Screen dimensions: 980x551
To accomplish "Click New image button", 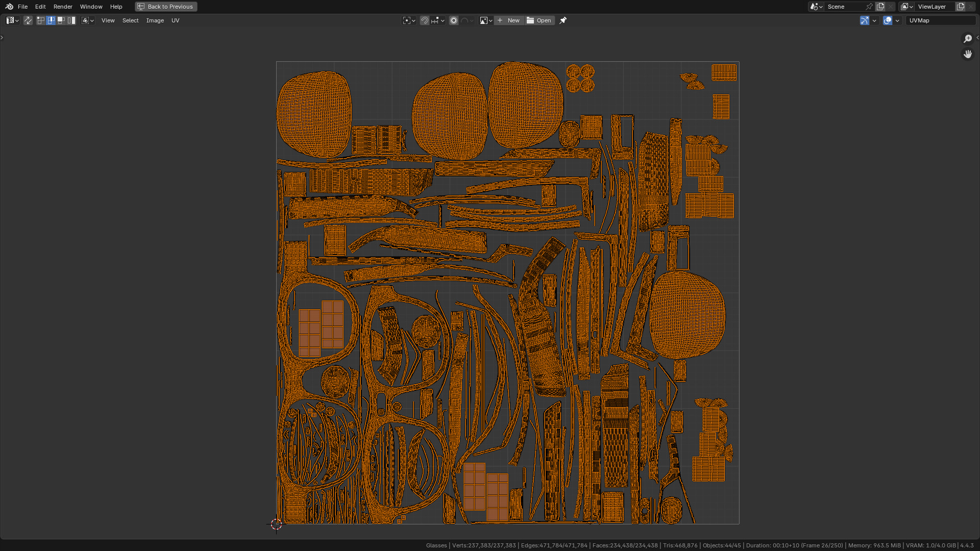I will [509, 20].
